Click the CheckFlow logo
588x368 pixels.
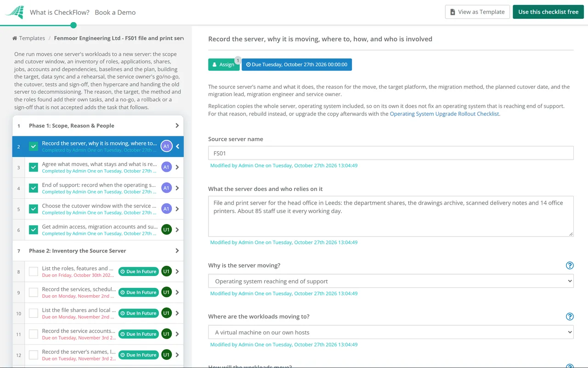click(14, 12)
